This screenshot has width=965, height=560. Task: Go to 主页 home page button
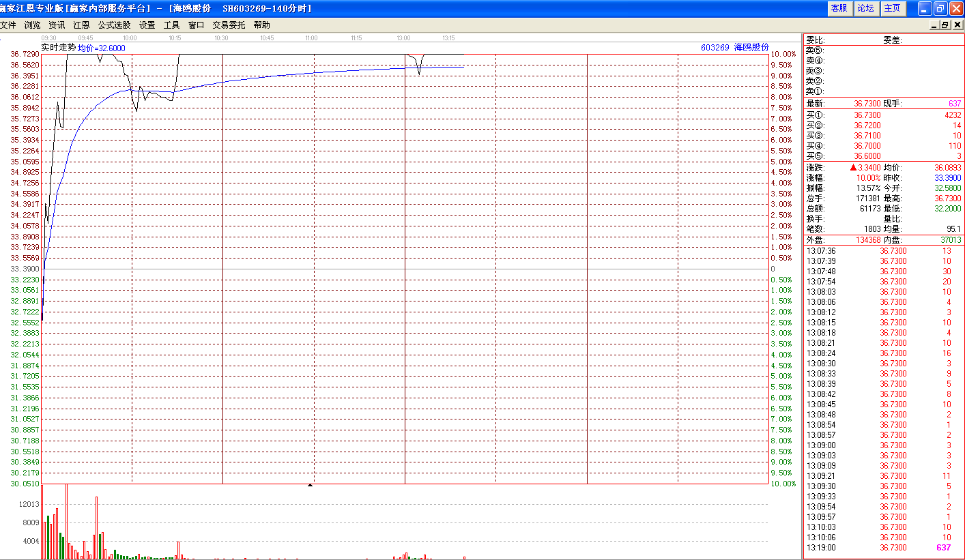(892, 8)
